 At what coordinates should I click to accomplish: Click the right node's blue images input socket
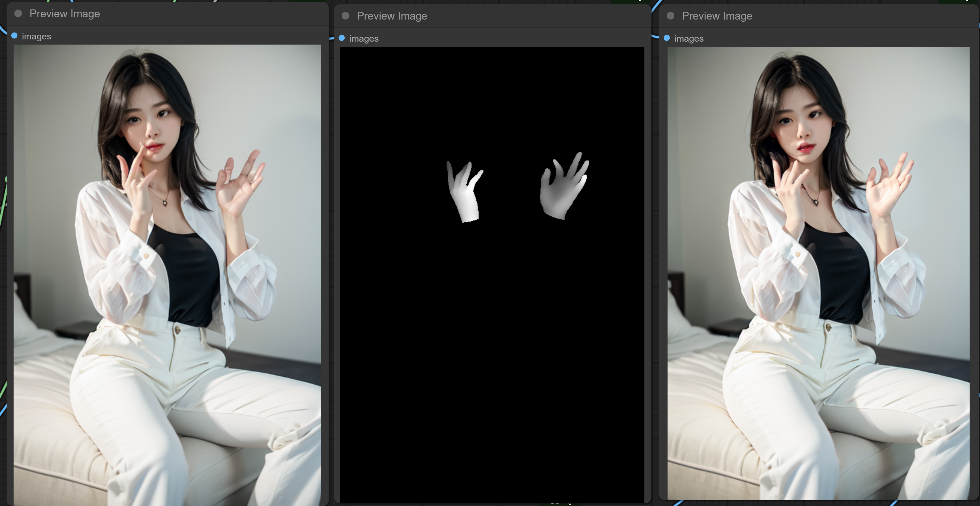(666, 38)
